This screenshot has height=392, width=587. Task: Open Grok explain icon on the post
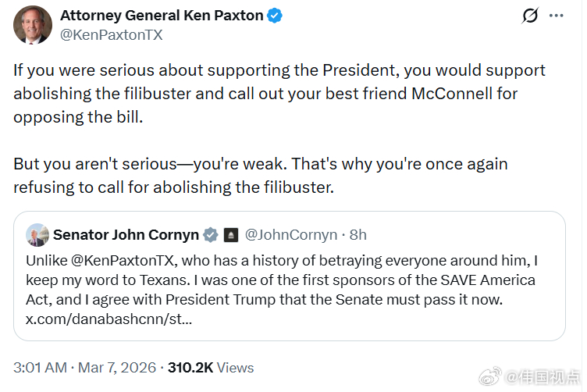[x=532, y=16]
